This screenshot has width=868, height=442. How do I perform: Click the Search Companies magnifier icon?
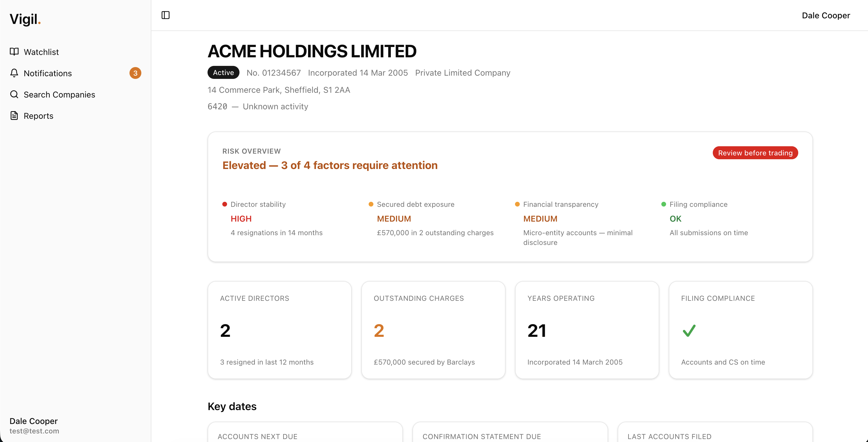(14, 94)
